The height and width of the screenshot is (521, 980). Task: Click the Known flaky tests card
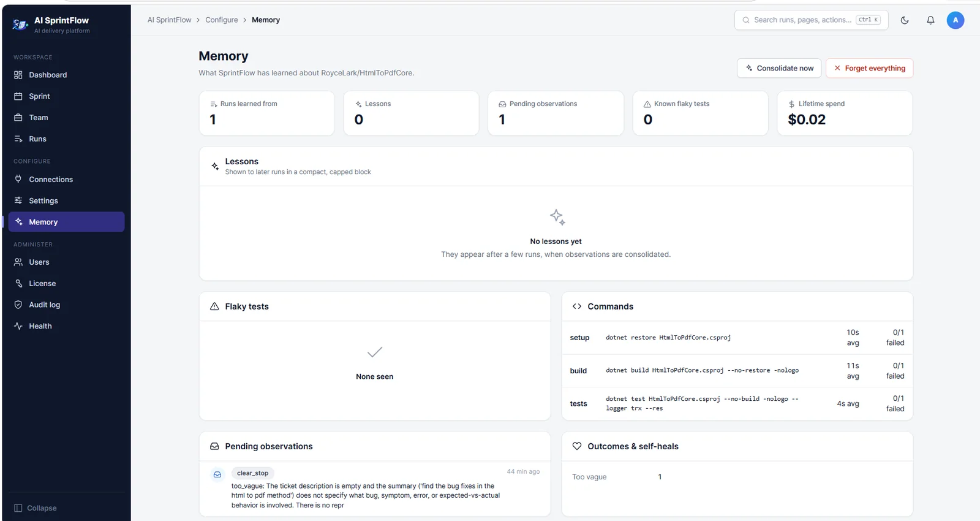[700, 113]
